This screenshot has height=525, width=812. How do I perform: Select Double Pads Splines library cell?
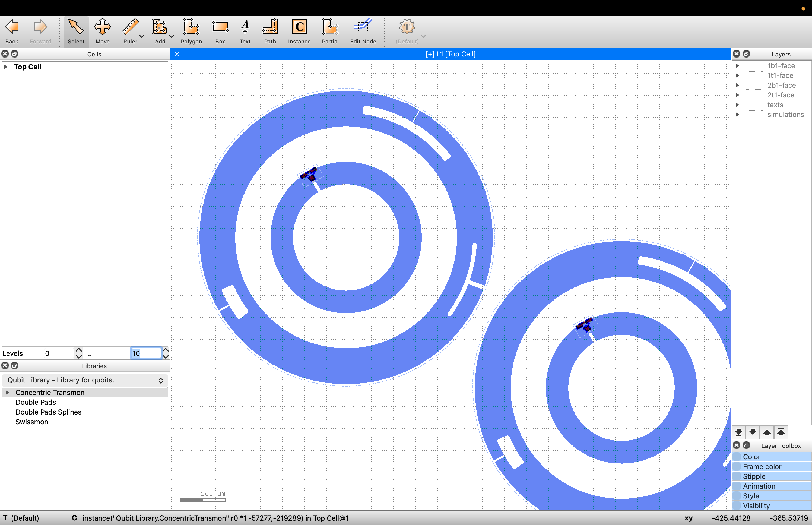coord(48,412)
